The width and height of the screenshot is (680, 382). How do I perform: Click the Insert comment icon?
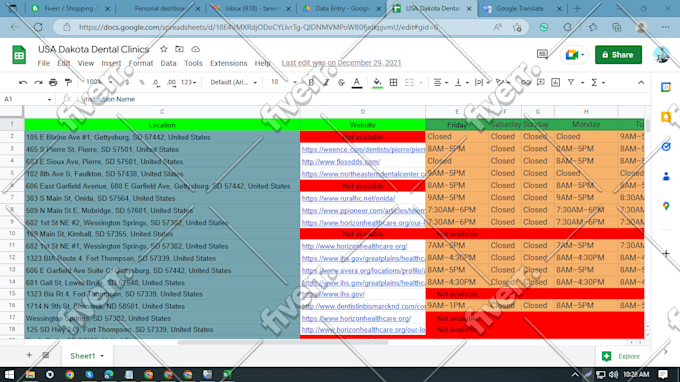(540, 82)
